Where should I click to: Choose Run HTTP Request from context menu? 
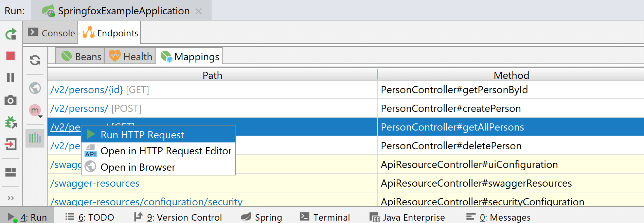pos(142,135)
